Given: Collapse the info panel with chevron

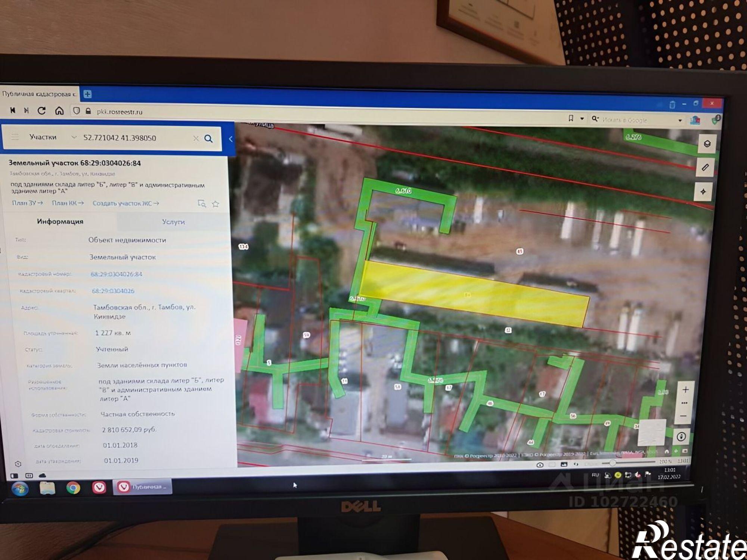Looking at the screenshot, I should click(x=230, y=139).
